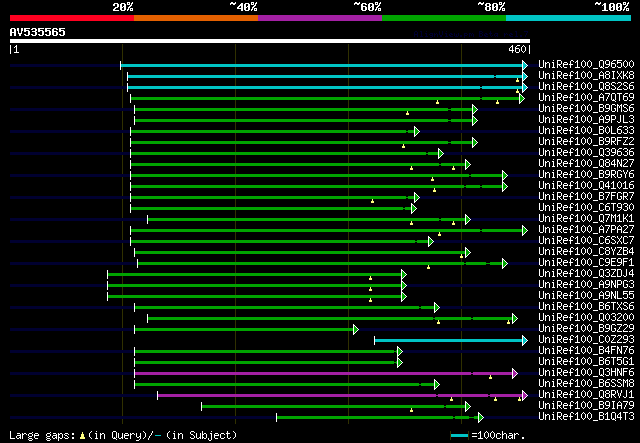Open the UniRef100_B9RGY6 label
Viewport: 640px width, 443px height.
point(586,175)
